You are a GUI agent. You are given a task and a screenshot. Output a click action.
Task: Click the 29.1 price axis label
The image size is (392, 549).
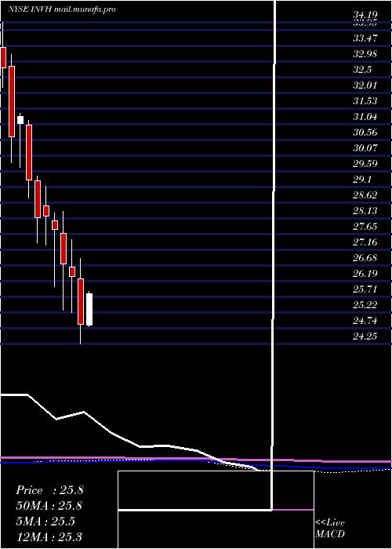(x=362, y=180)
